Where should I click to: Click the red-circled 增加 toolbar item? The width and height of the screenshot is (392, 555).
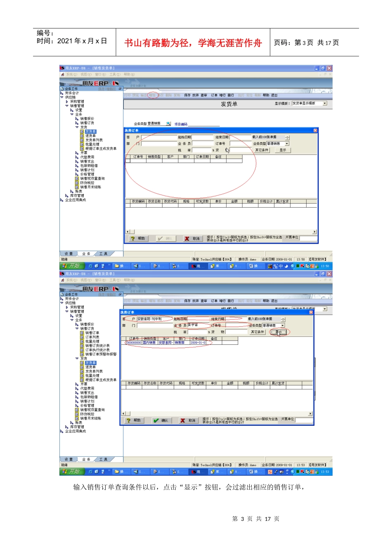[x=152, y=95]
